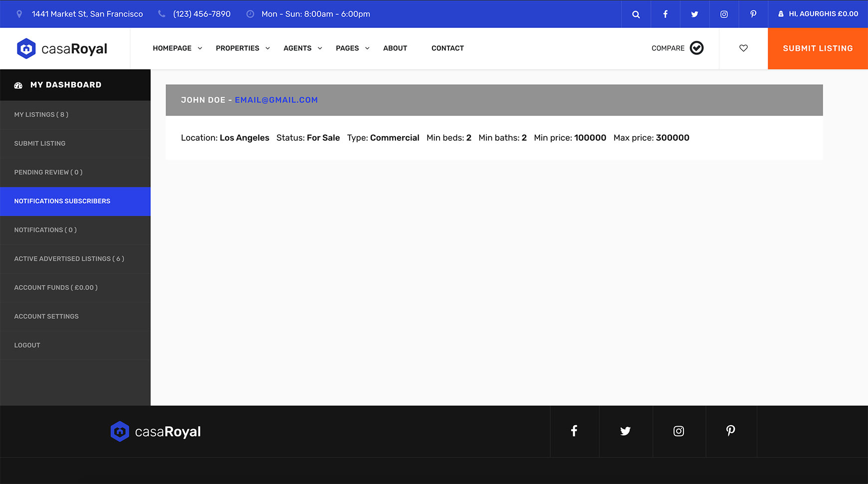
Task: Click the phone icon in top bar
Action: click(x=162, y=14)
